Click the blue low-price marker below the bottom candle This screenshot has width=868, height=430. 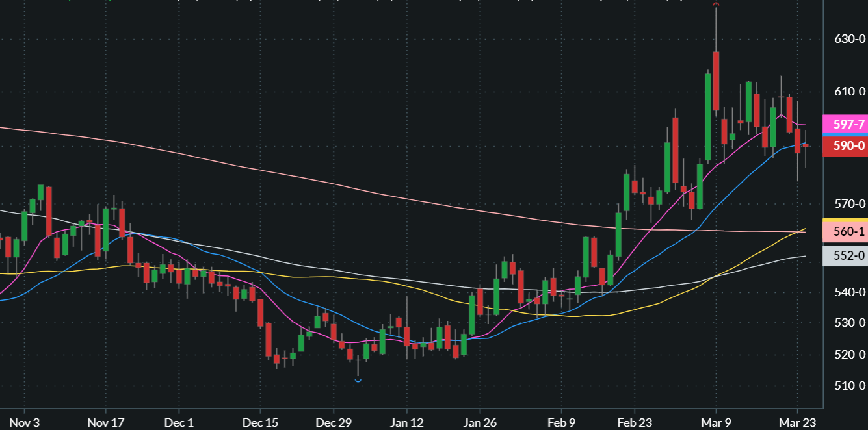click(x=358, y=381)
